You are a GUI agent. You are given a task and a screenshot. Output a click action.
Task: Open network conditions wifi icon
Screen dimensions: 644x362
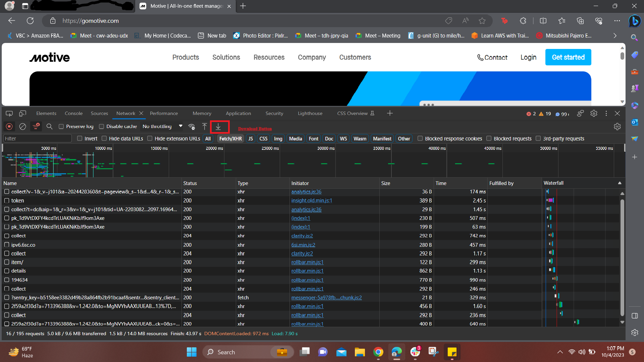tap(192, 127)
